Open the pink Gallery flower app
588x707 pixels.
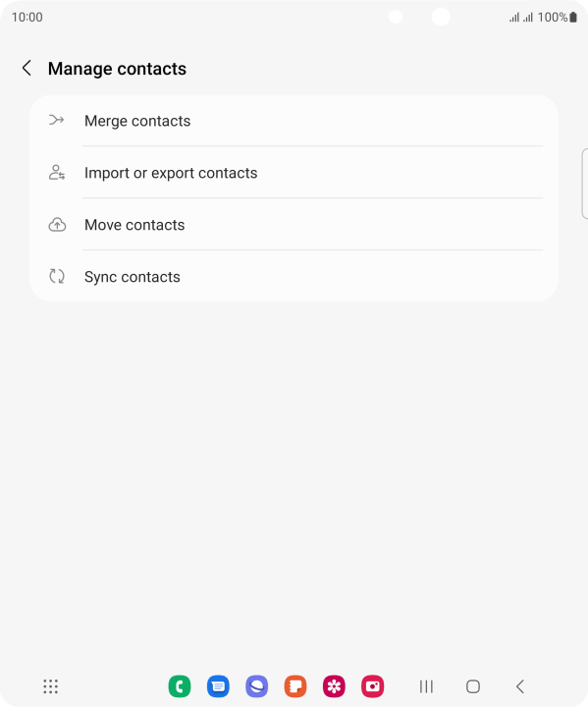[x=334, y=686]
